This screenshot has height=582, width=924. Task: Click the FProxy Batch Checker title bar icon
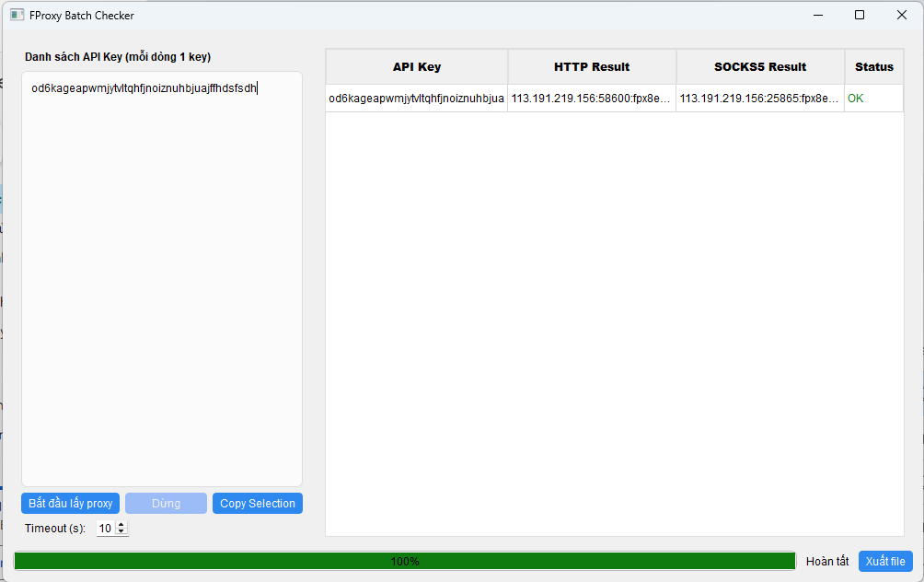tap(17, 15)
